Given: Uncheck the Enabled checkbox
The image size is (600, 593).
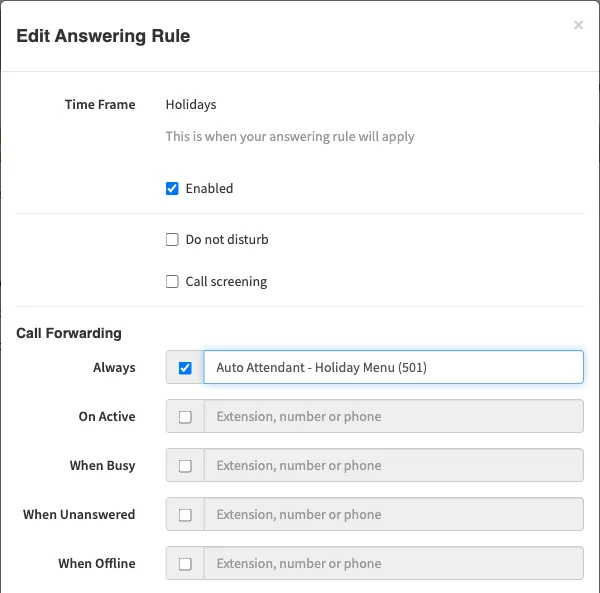Looking at the screenshot, I should [x=172, y=189].
